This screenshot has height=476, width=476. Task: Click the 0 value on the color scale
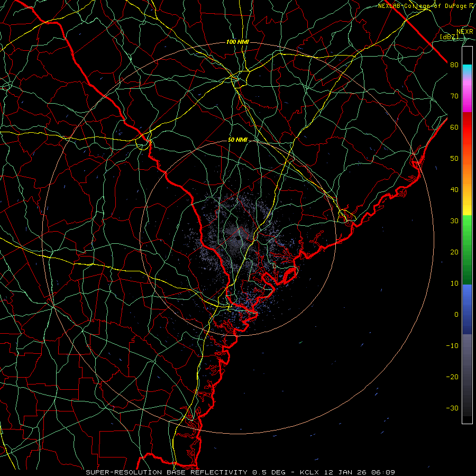456,315
